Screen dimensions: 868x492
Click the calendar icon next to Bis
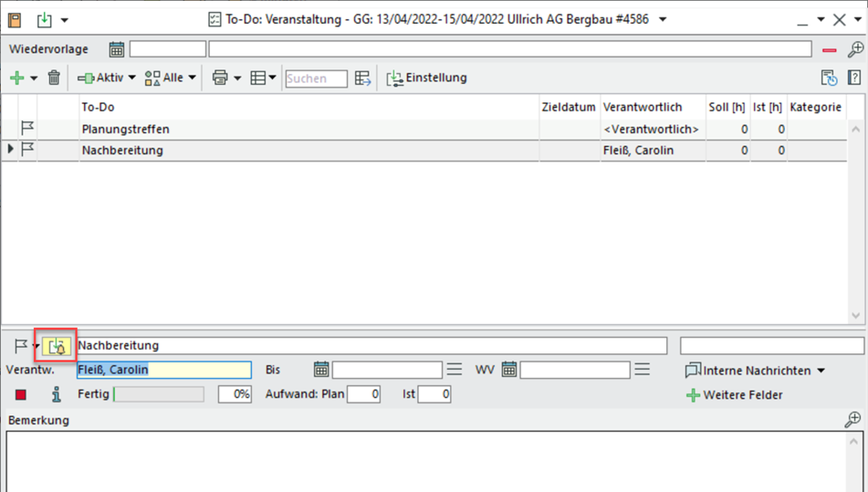point(320,370)
